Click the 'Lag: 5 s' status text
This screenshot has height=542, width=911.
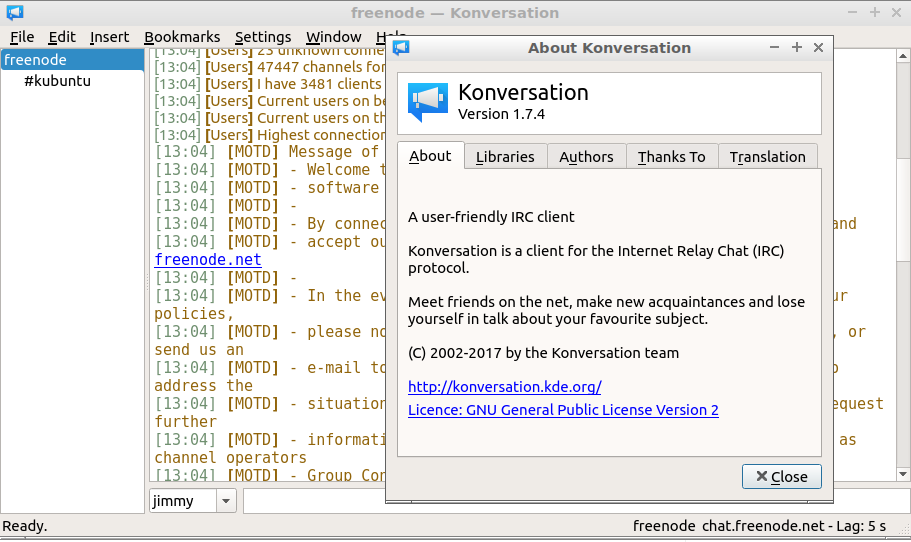861,526
